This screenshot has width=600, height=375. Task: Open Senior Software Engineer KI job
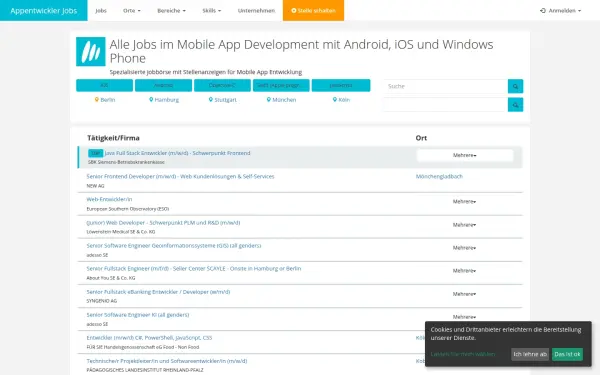pyautogui.click(x=138, y=315)
